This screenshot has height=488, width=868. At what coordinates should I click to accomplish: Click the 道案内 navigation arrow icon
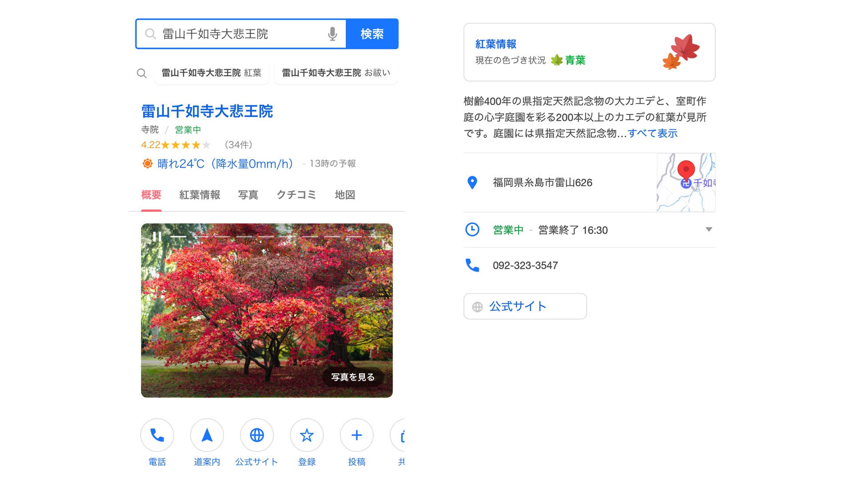[x=207, y=435]
